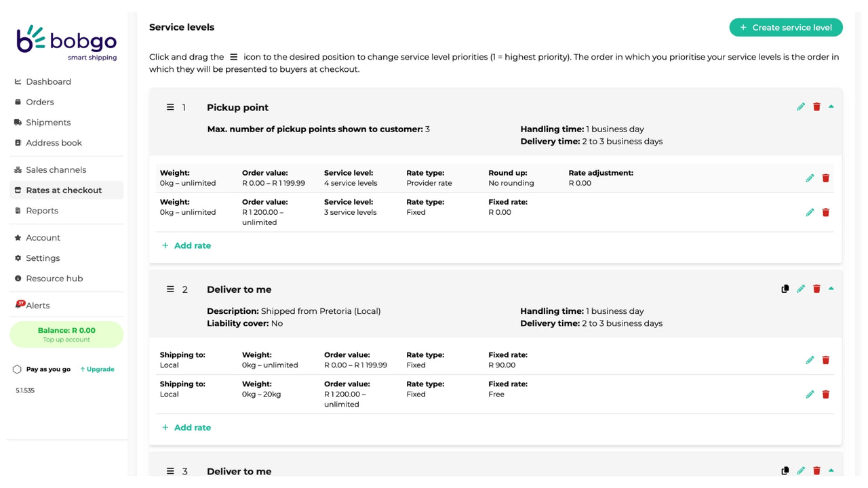868x488 pixels.
Task: Delete the R 90.00 fixed rate row
Action: 825,360
